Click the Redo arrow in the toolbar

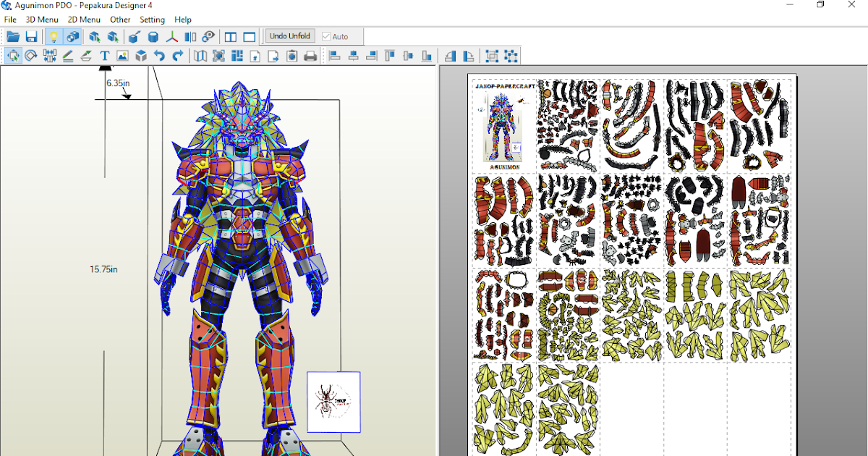(177, 55)
